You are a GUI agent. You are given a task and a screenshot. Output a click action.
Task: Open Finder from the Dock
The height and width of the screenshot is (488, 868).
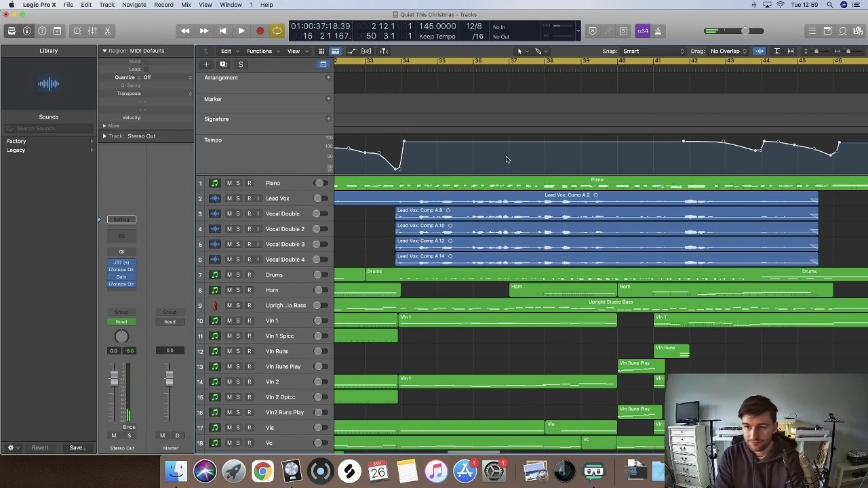tap(176, 470)
